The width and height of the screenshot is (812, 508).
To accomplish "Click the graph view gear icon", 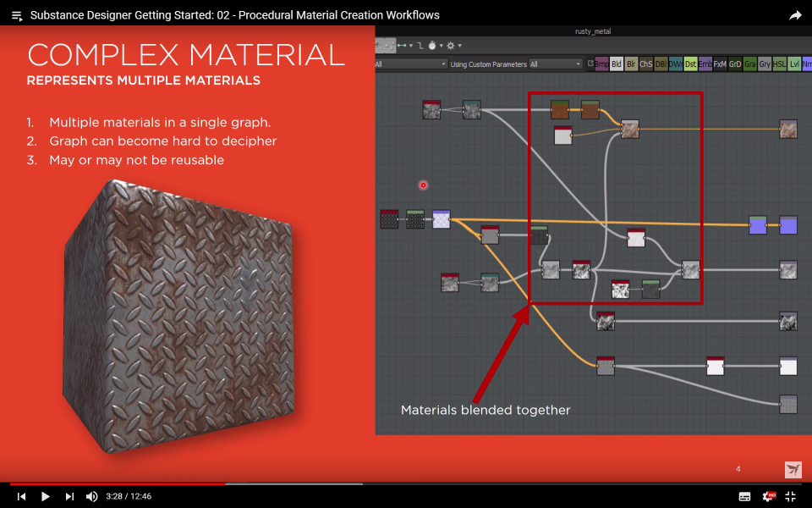I will (x=451, y=46).
